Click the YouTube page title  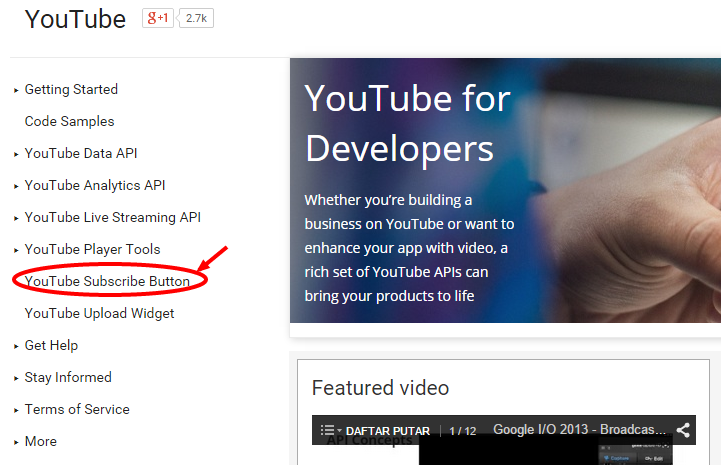(x=75, y=19)
